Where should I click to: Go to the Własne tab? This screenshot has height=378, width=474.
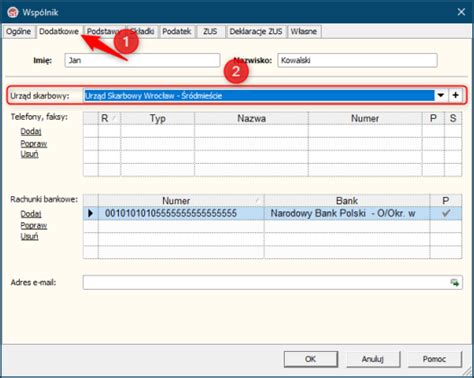pos(304,31)
